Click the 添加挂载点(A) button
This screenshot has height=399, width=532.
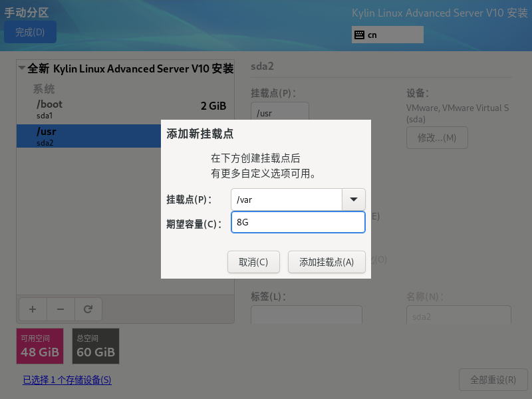point(327,262)
